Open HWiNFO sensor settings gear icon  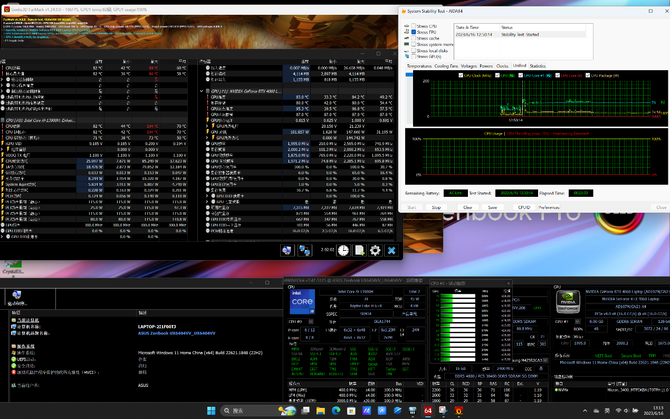click(x=375, y=250)
